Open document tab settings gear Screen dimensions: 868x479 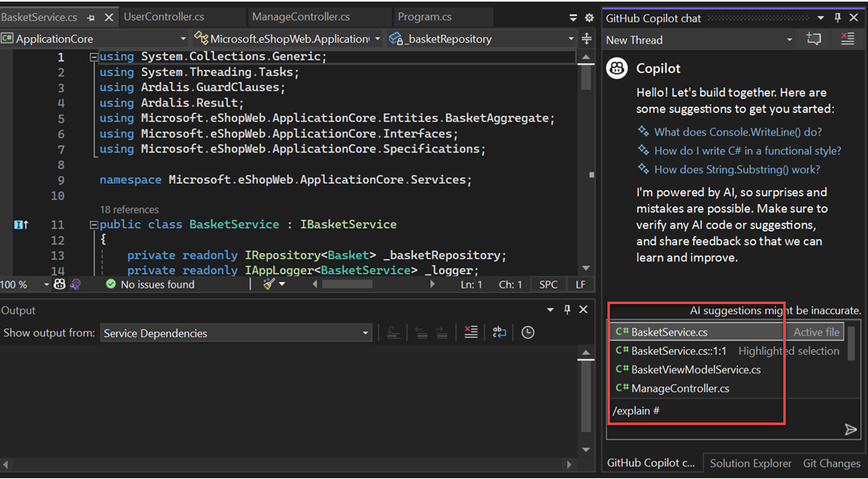coord(589,19)
